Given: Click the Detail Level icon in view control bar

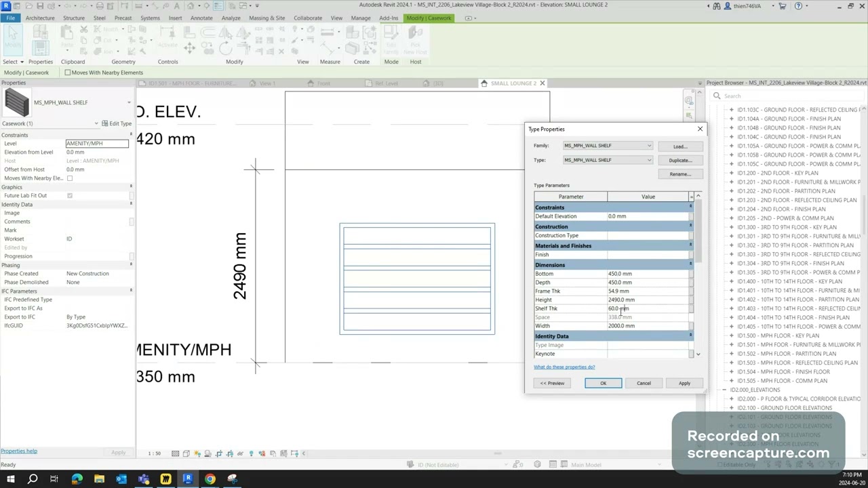Looking at the screenshot, I should tap(175, 453).
